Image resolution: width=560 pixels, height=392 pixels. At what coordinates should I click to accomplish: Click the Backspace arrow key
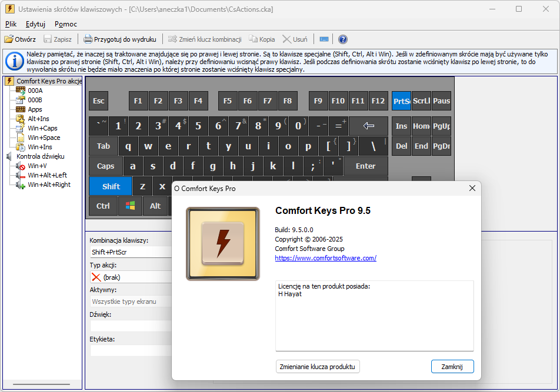[369, 126]
